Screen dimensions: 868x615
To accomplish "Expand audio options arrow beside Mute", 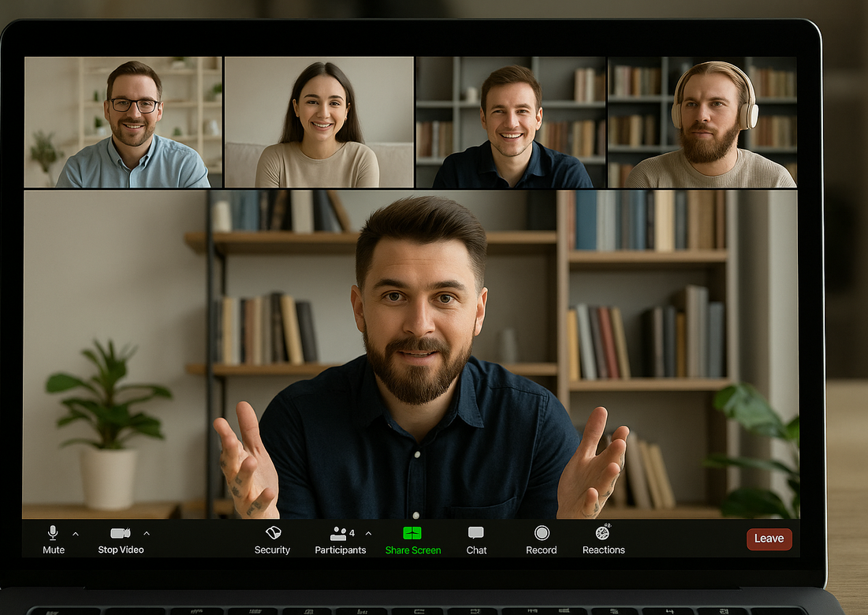I will (x=75, y=534).
